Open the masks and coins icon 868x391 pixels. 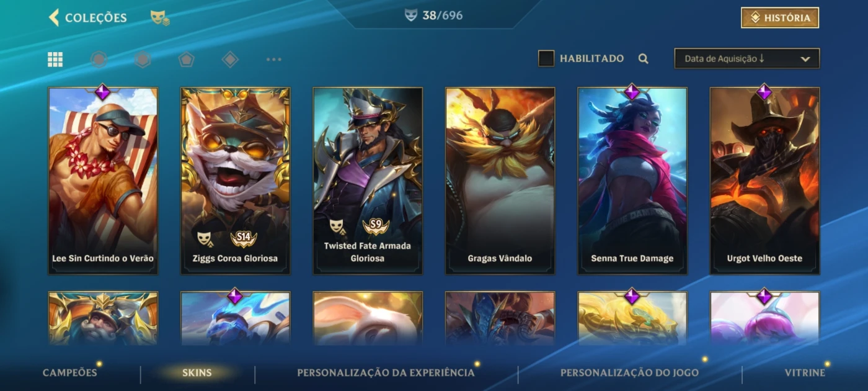click(x=160, y=18)
